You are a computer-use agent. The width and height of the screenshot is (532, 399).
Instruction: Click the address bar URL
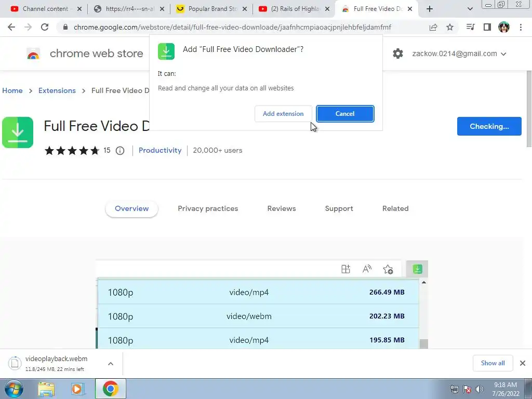point(232,27)
